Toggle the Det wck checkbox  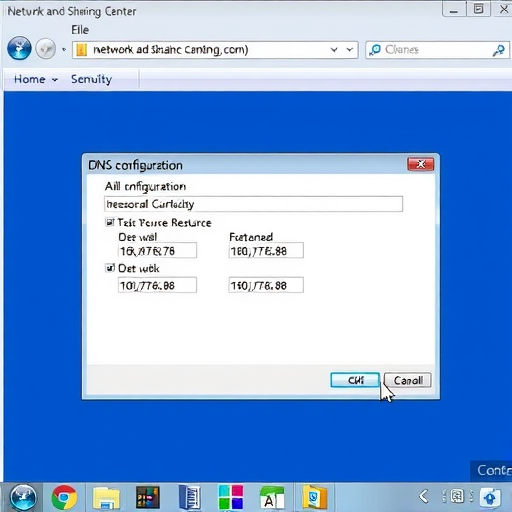point(109,268)
